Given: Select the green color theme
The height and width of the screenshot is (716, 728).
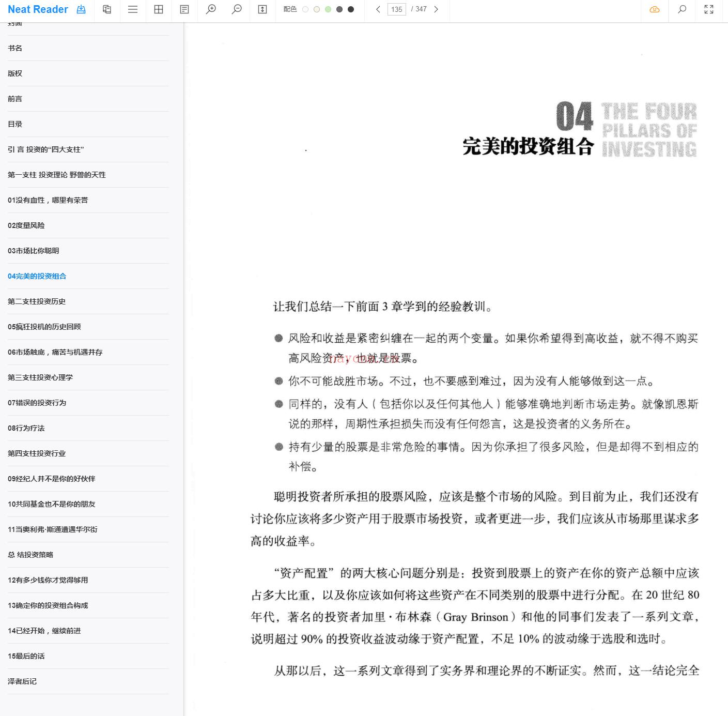Looking at the screenshot, I should [x=328, y=9].
